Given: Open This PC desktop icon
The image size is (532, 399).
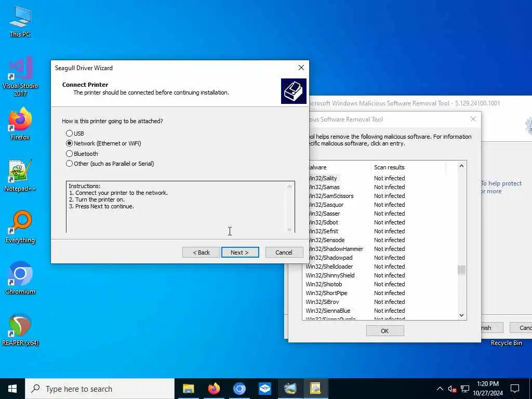Looking at the screenshot, I should click(x=20, y=21).
